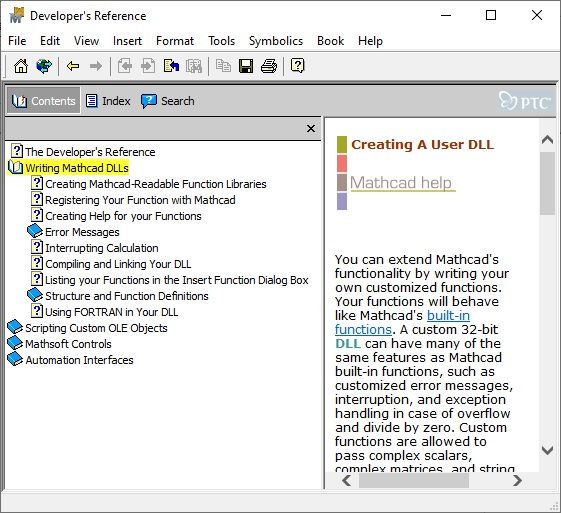Screen dimensions: 561x513
Task: Open Automation Interfaces book
Action: click(79, 360)
